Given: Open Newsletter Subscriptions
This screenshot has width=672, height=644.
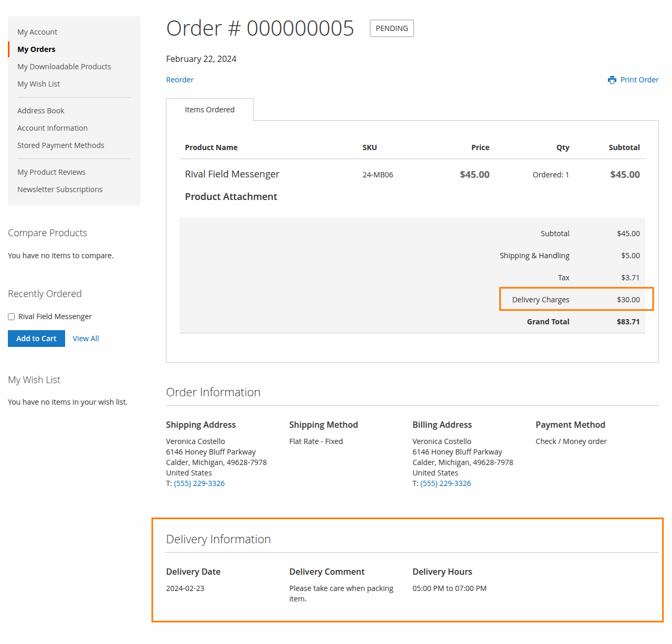Looking at the screenshot, I should 60,189.
